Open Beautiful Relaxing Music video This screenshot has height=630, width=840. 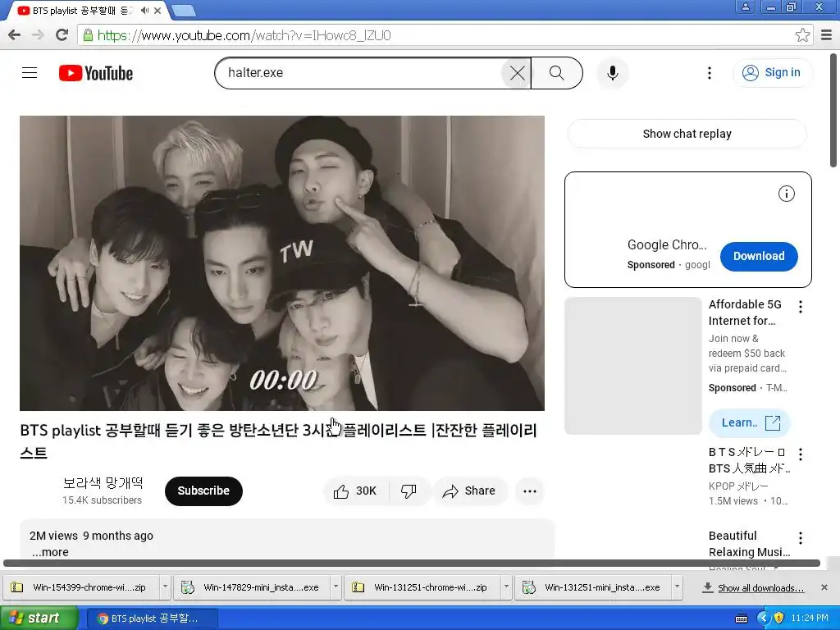click(x=749, y=544)
